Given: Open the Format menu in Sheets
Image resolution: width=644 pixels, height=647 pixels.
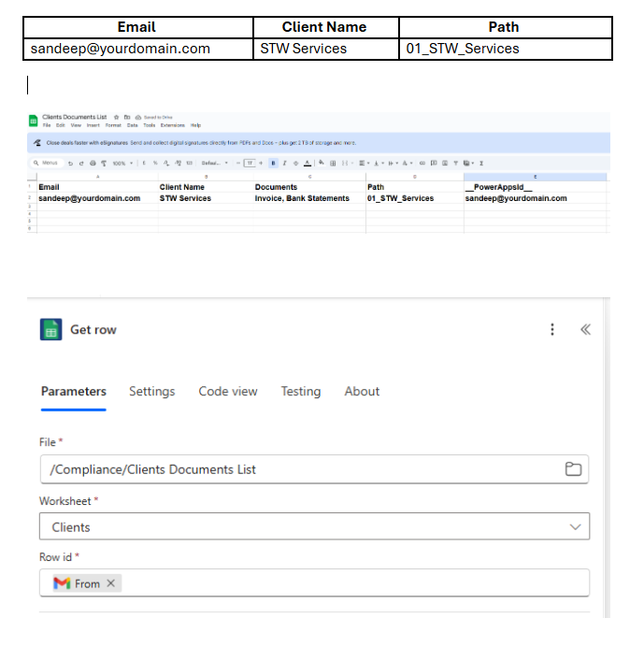Looking at the screenshot, I should 113,125.
